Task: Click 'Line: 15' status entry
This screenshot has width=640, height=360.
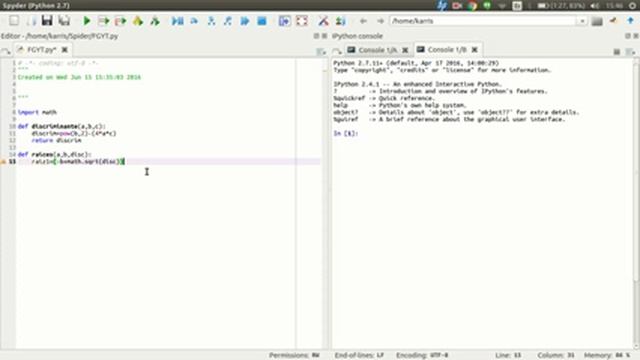Action: (x=508, y=355)
